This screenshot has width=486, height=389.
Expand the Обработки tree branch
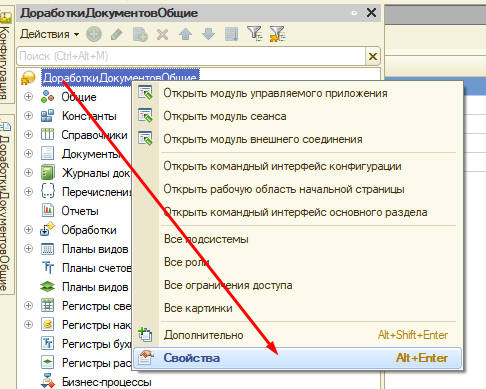(x=29, y=230)
